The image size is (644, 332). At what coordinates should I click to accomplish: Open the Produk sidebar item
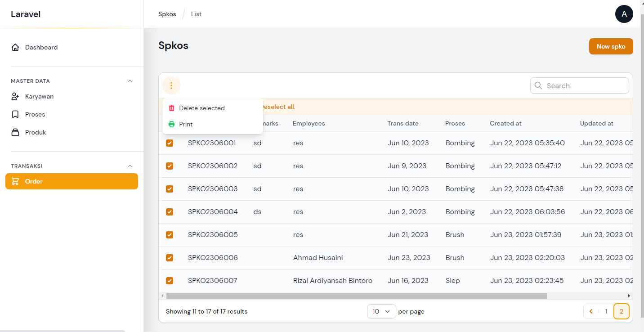[x=72, y=132]
